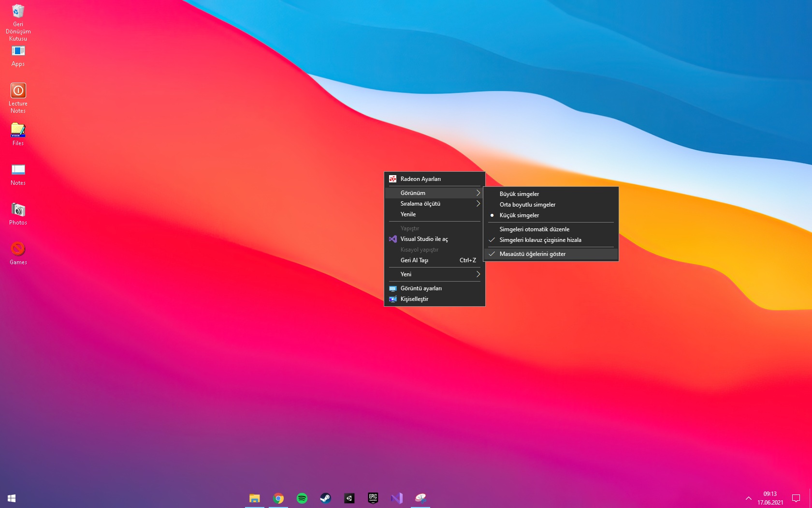812x508 pixels.
Task: Open Steam from the taskbar
Action: (326, 498)
